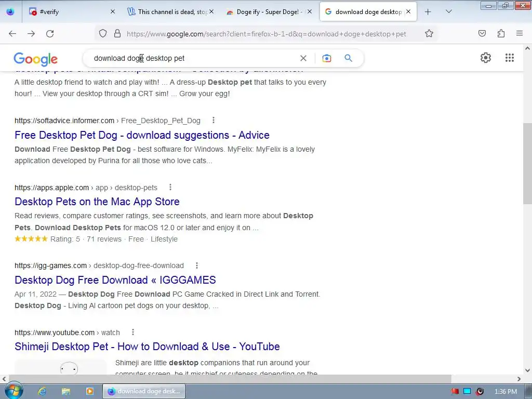Save page to Pocket
This screenshot has width=532, height=399.
pos(482,33)
